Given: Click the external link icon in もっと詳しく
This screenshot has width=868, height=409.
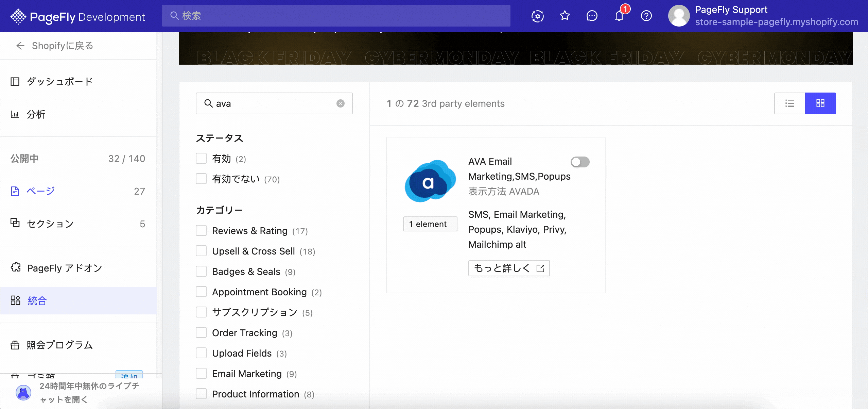Looking at the screenshot, I should tap(540, 268).
